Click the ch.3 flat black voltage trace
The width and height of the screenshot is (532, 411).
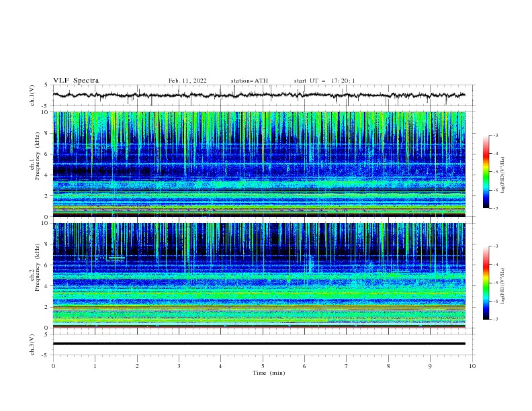click(x=259, y=344)
